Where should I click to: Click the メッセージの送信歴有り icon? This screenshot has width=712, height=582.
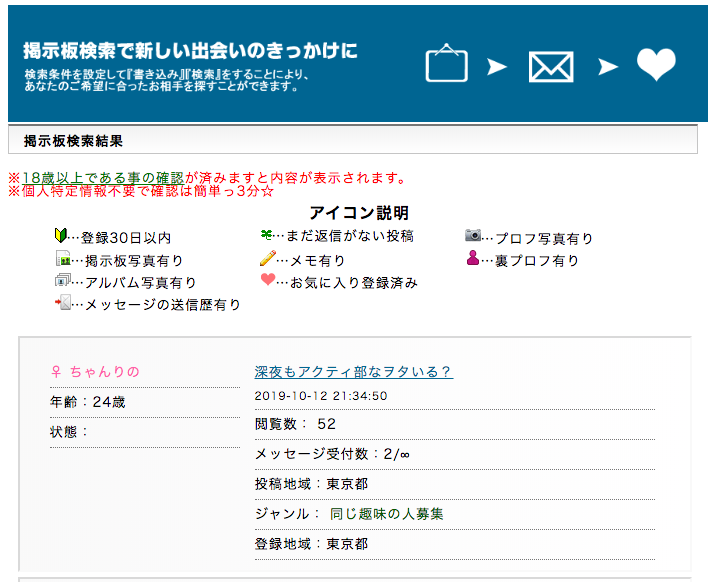[63, 303]
